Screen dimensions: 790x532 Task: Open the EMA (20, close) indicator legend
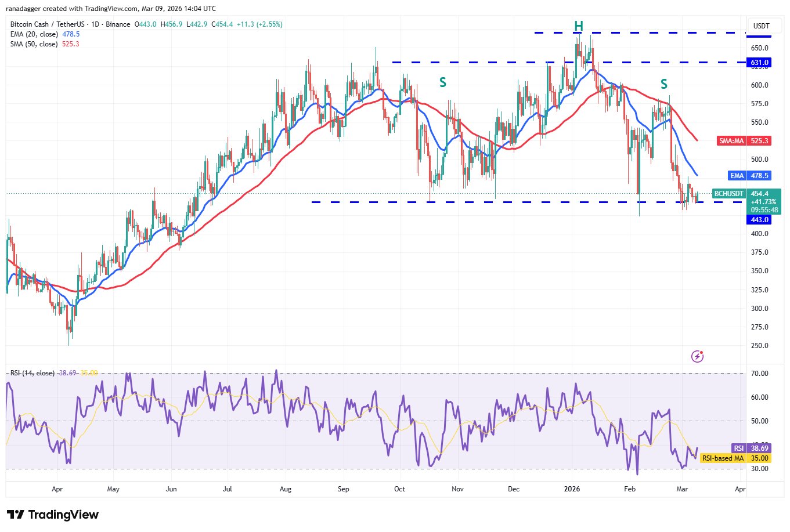[33, 34]
